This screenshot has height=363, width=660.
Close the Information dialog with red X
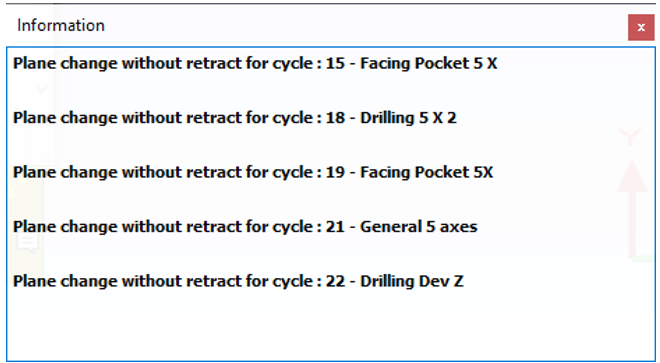point(641,27)
